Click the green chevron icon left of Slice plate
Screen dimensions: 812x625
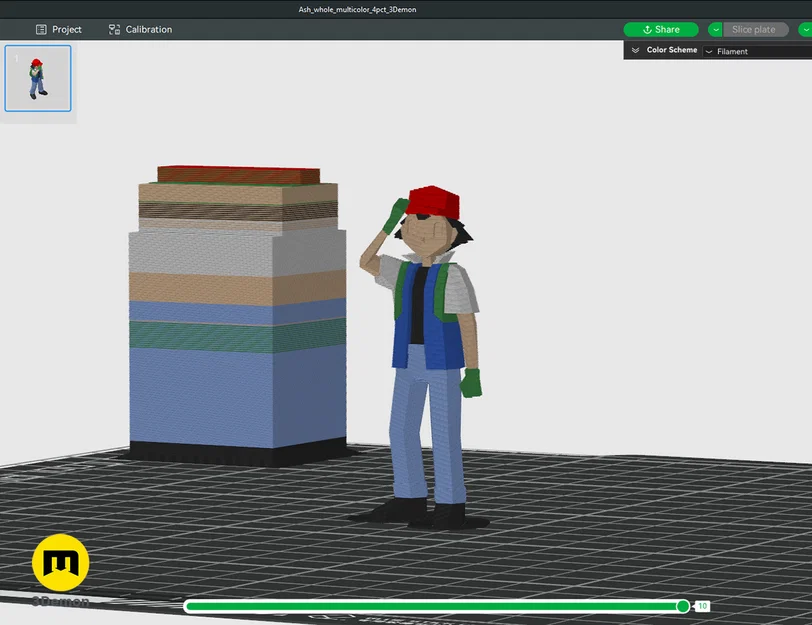pos(716,29)
